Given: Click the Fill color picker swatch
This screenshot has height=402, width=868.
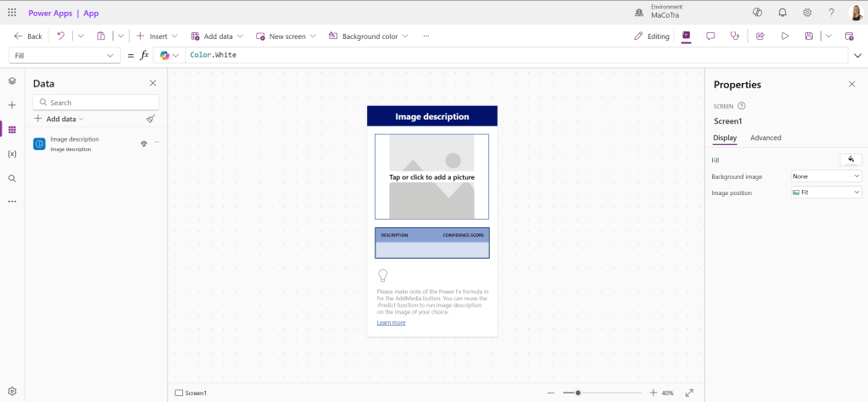Looking at the screenshot, I should point(850,159).
